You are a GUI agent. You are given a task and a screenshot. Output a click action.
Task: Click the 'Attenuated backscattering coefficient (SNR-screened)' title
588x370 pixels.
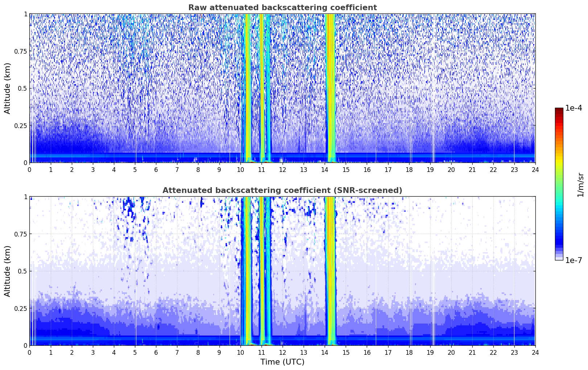point(282,190)
